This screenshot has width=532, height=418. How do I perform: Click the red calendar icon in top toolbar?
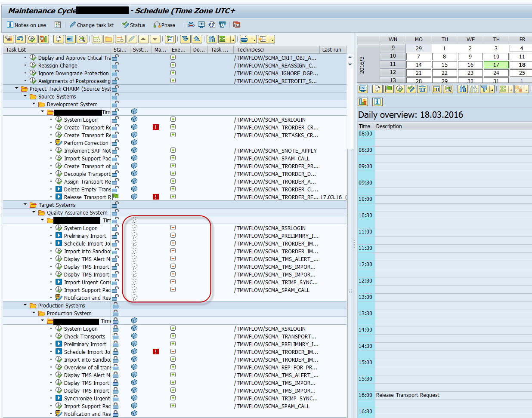pyautogui.click(x=236, y=25)
